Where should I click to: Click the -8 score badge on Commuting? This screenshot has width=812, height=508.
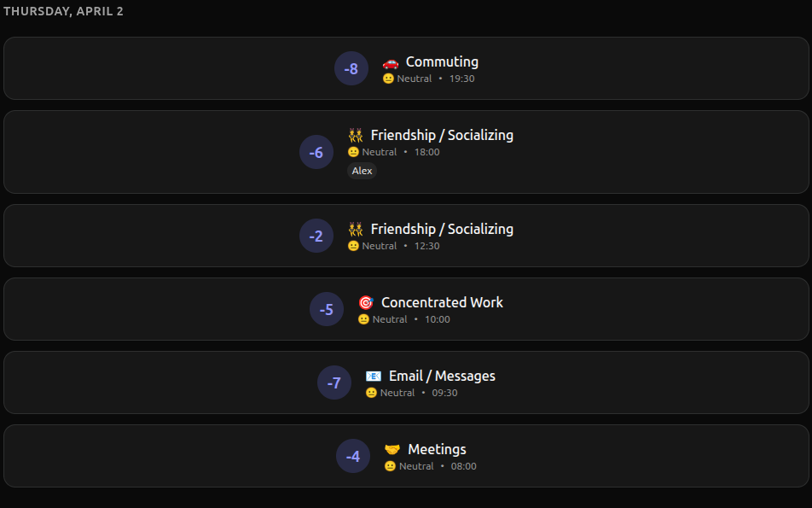[351, 68]
